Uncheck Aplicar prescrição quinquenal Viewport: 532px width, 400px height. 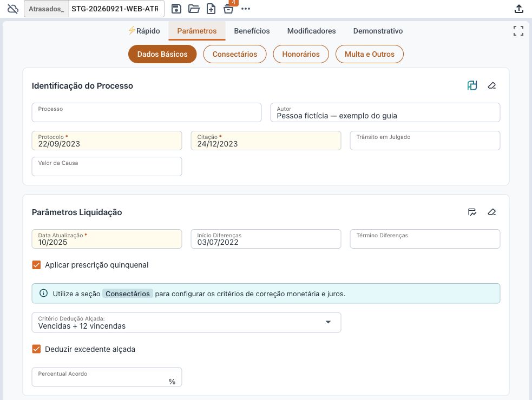tap(36, 265)
